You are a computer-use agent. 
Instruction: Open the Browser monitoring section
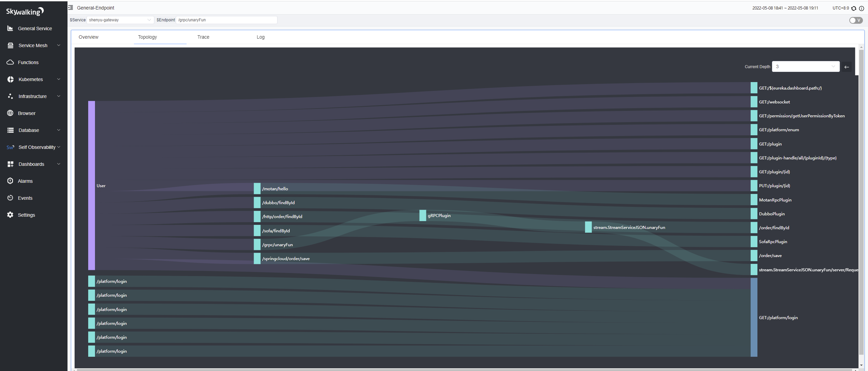pyautogui.click(x=26, y=113)
